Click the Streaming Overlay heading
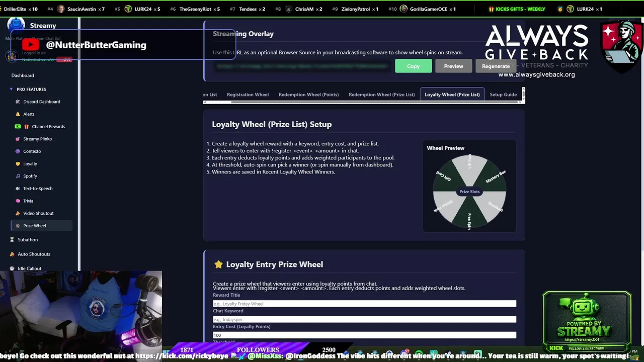644x362 pixels. tap(243, 34)
